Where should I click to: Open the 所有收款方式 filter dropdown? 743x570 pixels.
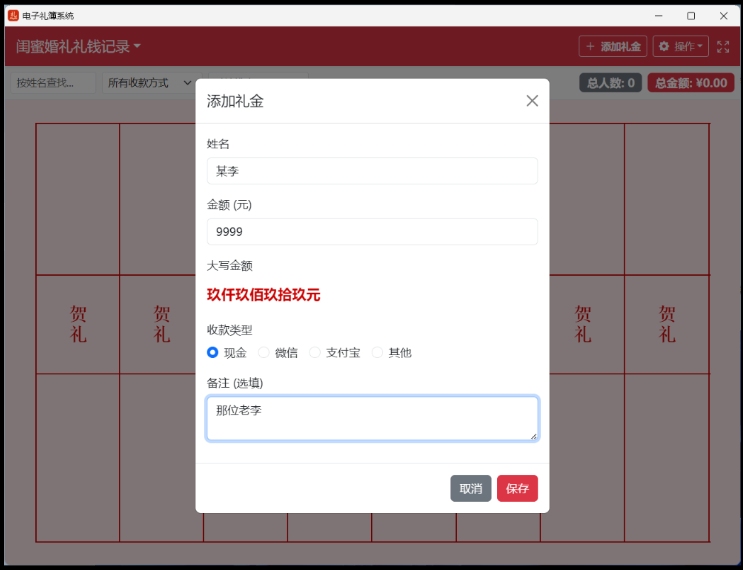[151, 83]
